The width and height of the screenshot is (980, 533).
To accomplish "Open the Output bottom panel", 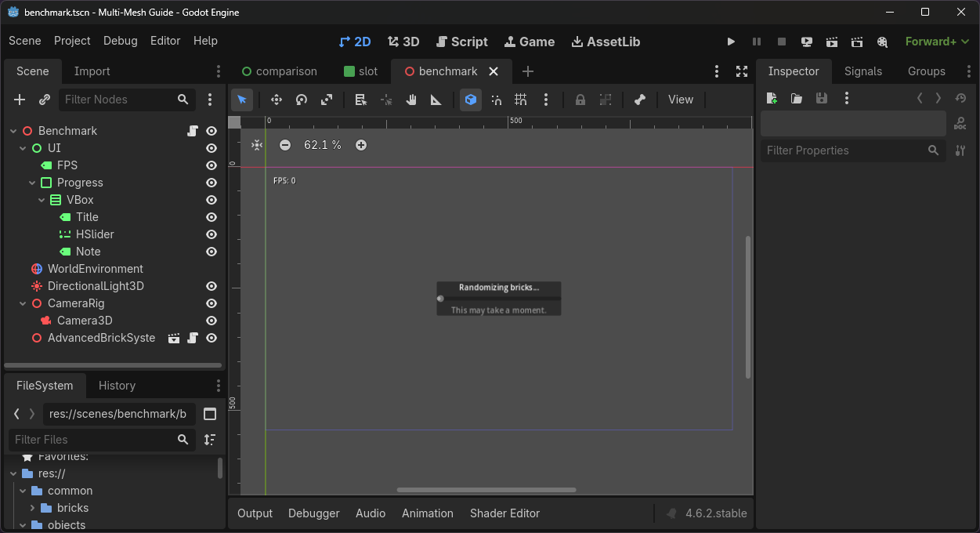I will [x=255, y=513].
